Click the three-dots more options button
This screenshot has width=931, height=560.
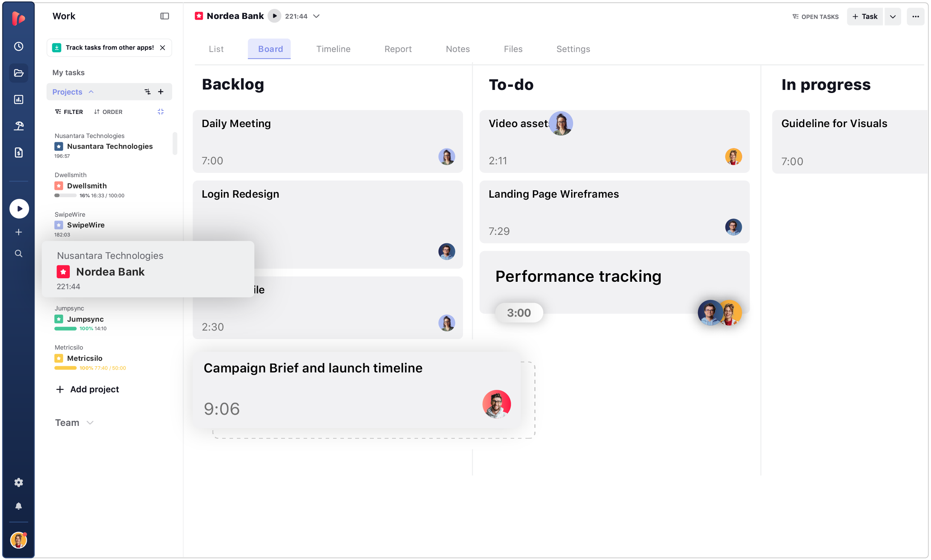[x=915, y=17]
